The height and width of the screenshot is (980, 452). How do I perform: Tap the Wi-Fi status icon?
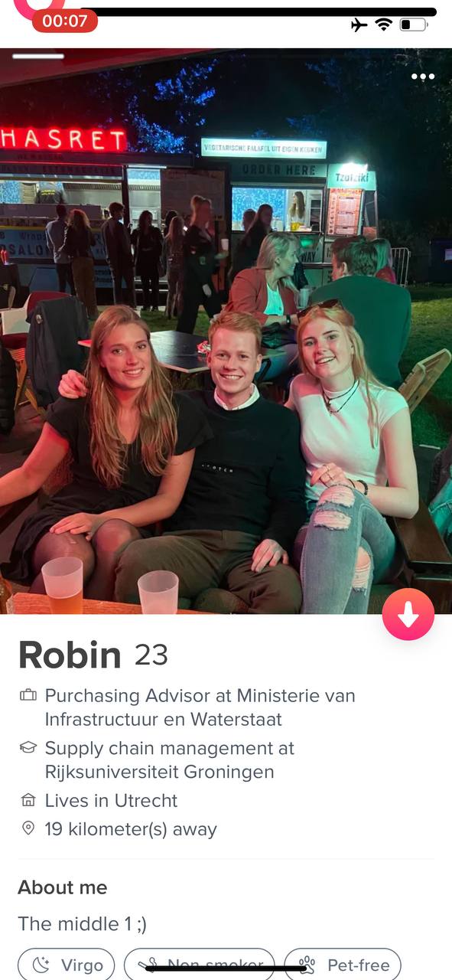(x=383, y=24)
